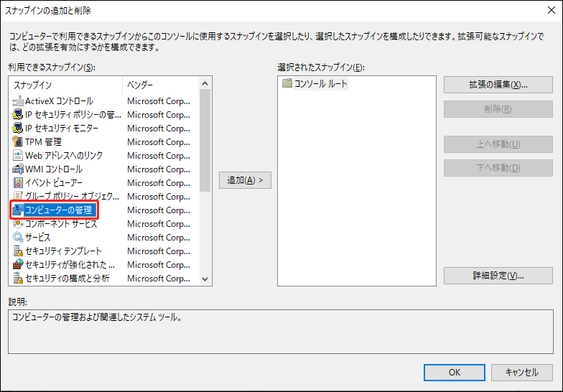Click the 下へ移動(D) button
Viewport: 563px width, 392px height.
[x=498, y=168]
